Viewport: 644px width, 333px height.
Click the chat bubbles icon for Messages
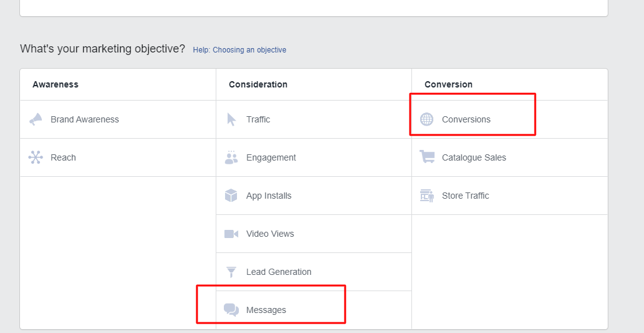231,310
